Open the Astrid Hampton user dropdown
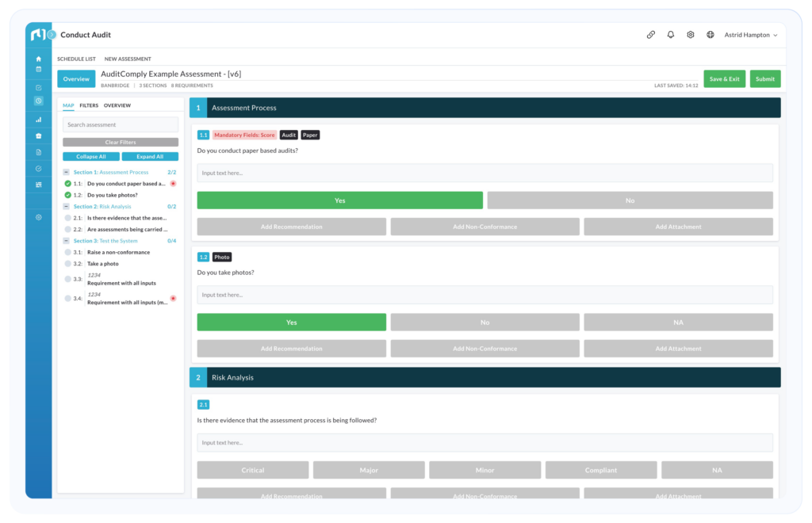Viewport: 812px width, 523px height. [x=750, y=35]
